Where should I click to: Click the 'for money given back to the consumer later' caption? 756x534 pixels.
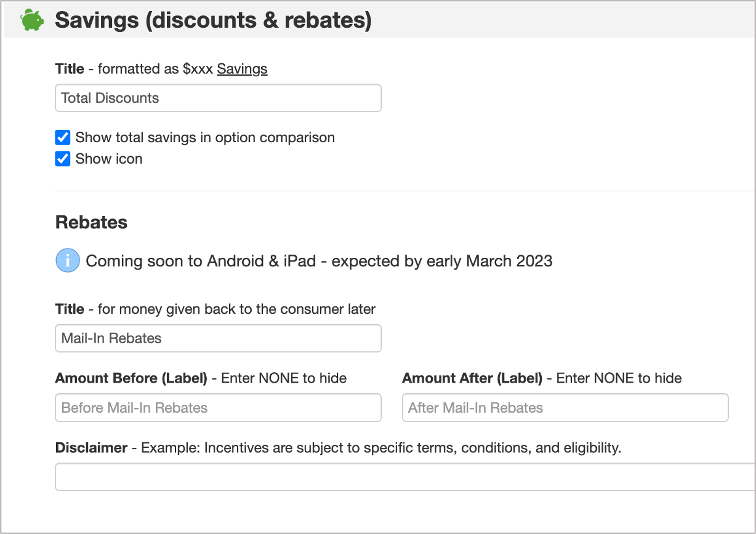236,309
